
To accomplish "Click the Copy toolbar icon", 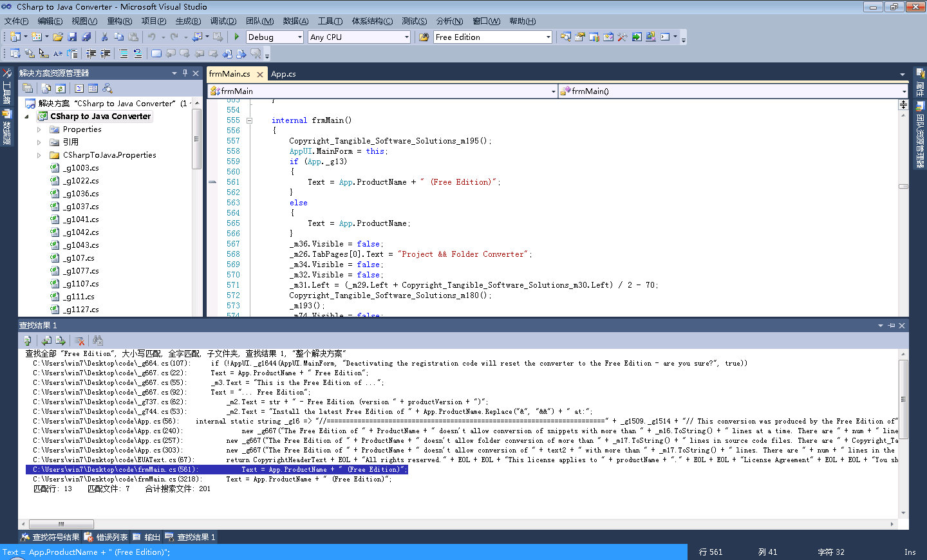I will click(x=118, y=37).
